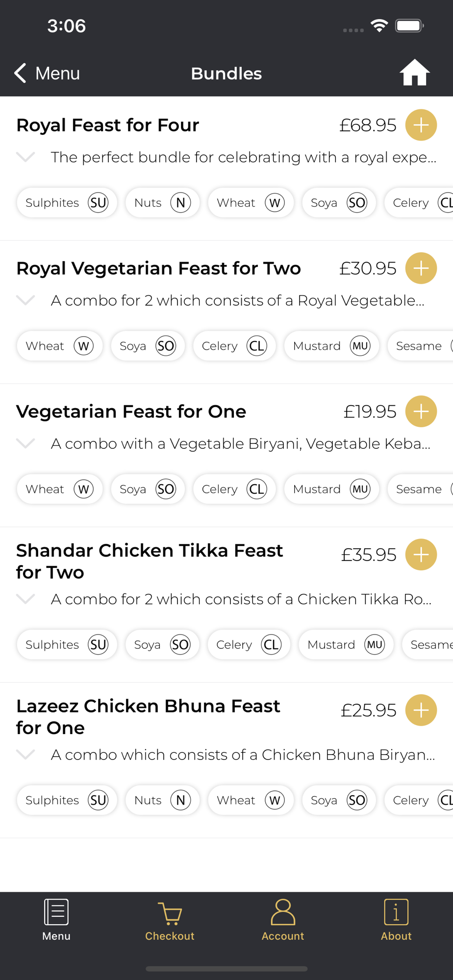Tap Nuts allergen chip under Royal Feast
This screenshot has width=453, height=980.
click(162, 203)
